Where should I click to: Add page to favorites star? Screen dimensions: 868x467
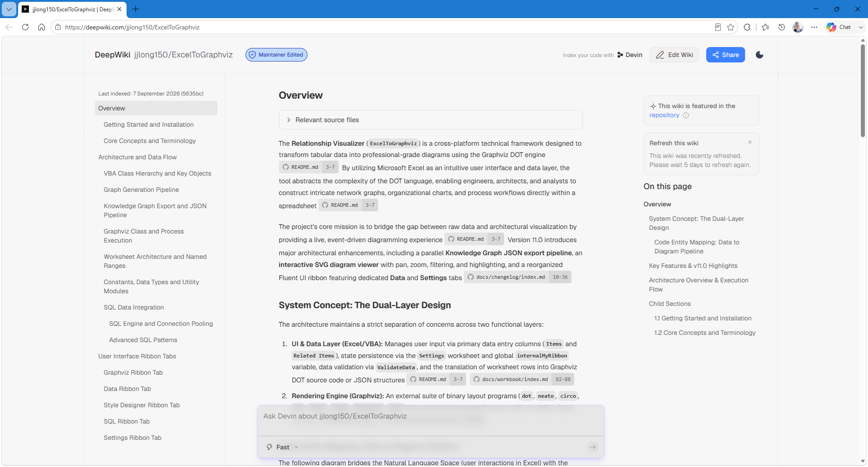(731, 27)
